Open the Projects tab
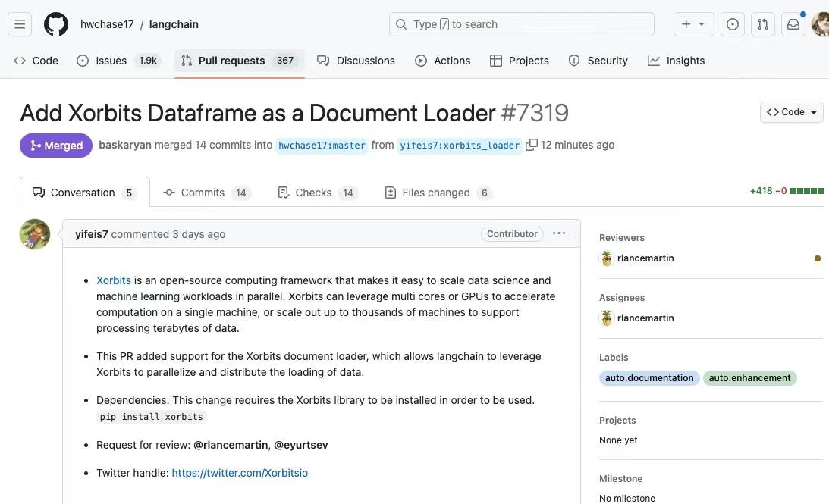 click(x=520, y=61)
